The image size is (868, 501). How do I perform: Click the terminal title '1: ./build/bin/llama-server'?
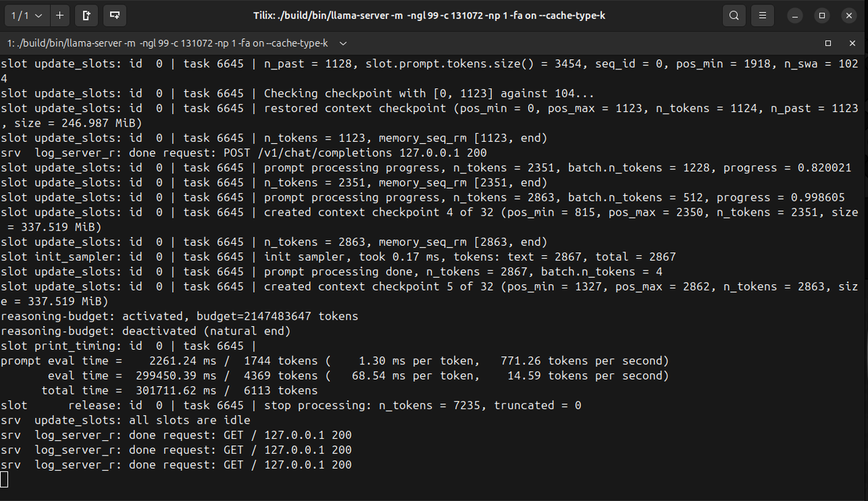(x=167, y=43)
